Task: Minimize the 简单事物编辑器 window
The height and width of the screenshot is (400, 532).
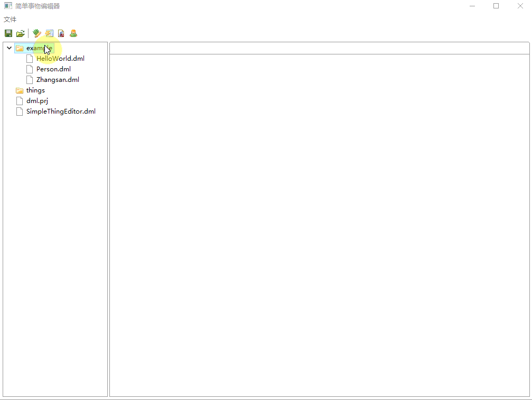Action: (x=472, y=6)
